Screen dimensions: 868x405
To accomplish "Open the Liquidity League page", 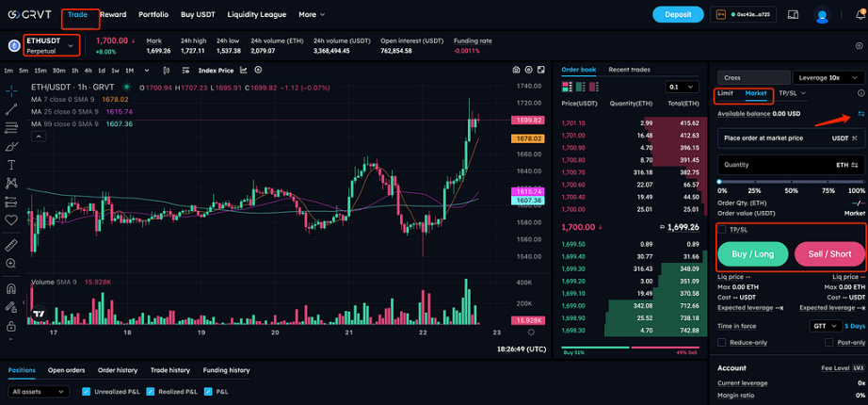I will pos(257,14).
